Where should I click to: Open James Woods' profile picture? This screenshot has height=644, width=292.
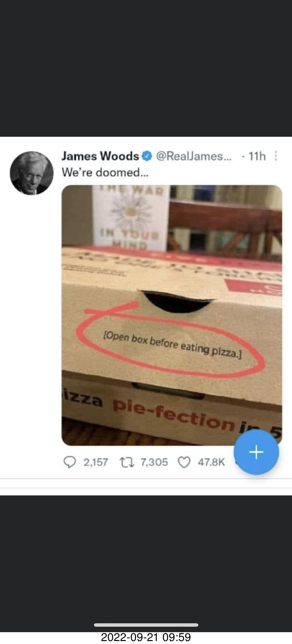click(x=31, y=173)
